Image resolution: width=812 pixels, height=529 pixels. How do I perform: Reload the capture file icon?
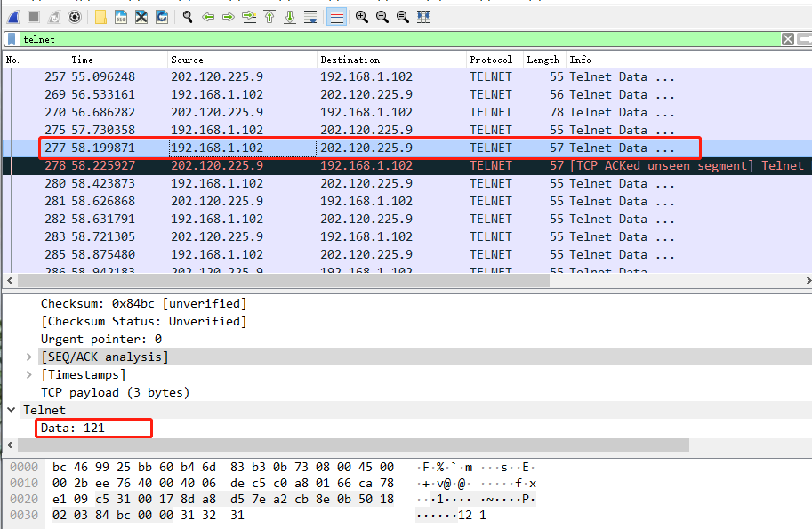162,17
